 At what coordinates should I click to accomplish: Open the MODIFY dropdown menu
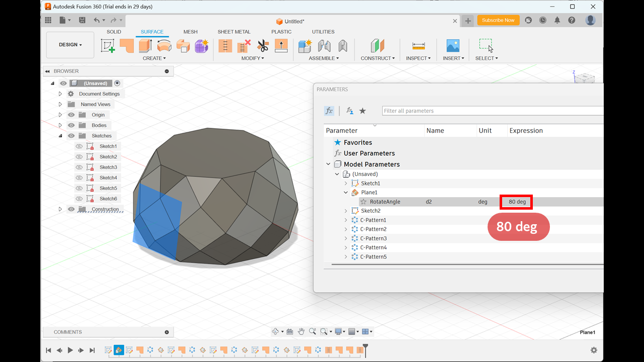tap(253, 58)
